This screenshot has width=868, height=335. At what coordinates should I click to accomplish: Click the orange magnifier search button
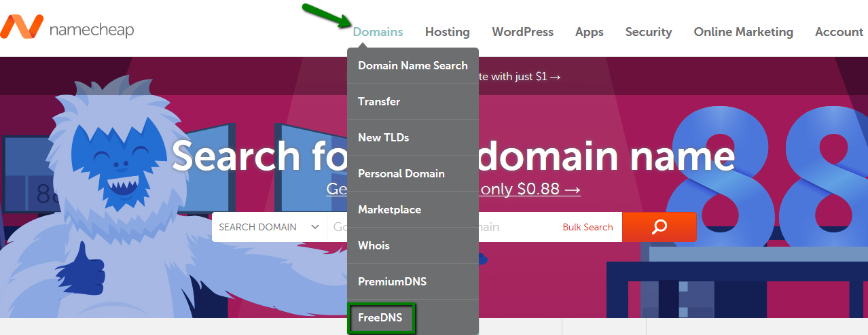click(659, 227)
